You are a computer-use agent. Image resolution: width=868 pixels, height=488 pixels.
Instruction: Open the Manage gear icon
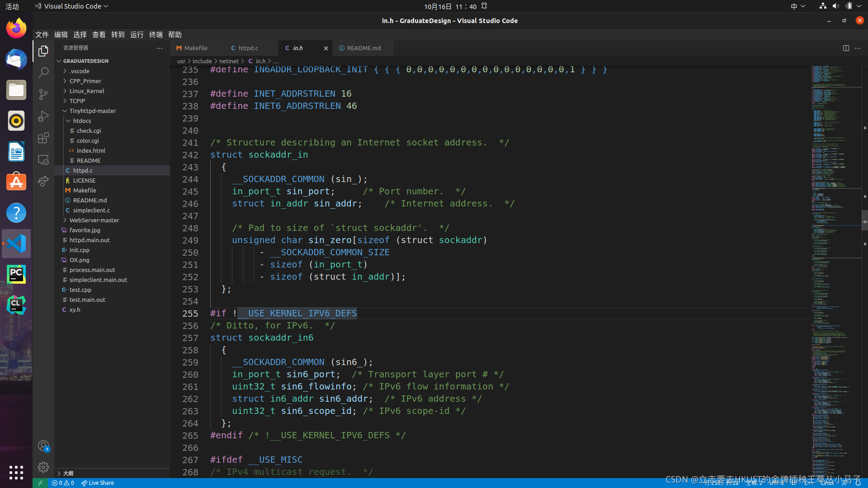(x=43, y=467)
